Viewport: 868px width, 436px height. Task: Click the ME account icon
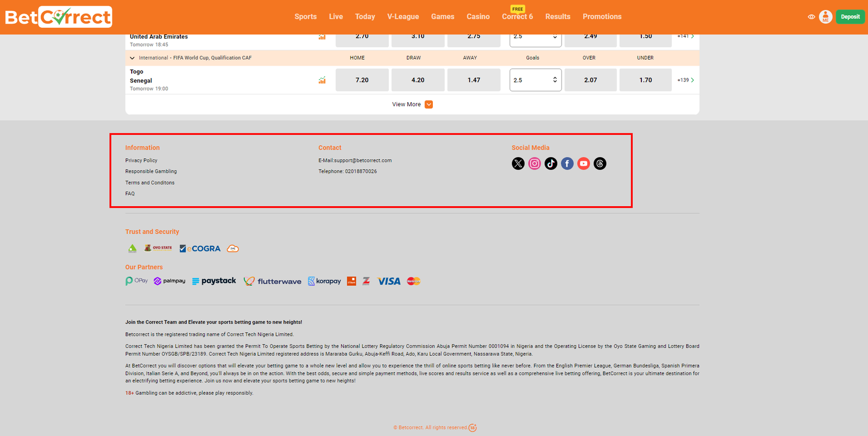point(826,16)
